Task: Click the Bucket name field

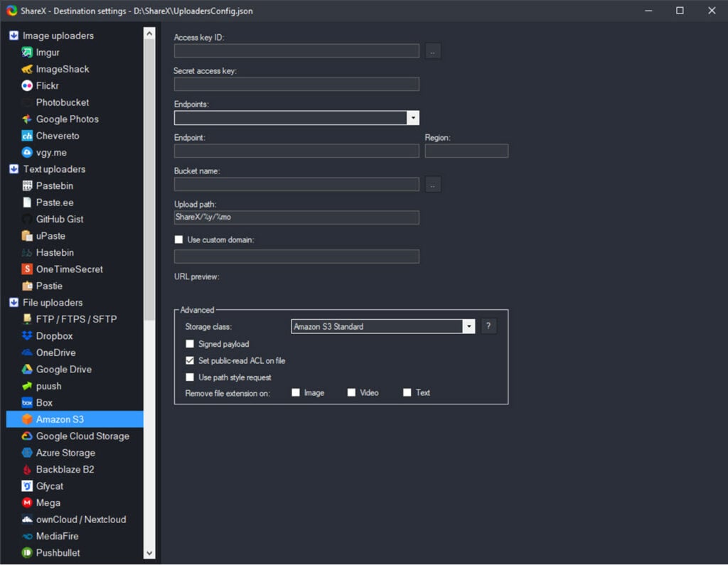Action: point(296,184)
